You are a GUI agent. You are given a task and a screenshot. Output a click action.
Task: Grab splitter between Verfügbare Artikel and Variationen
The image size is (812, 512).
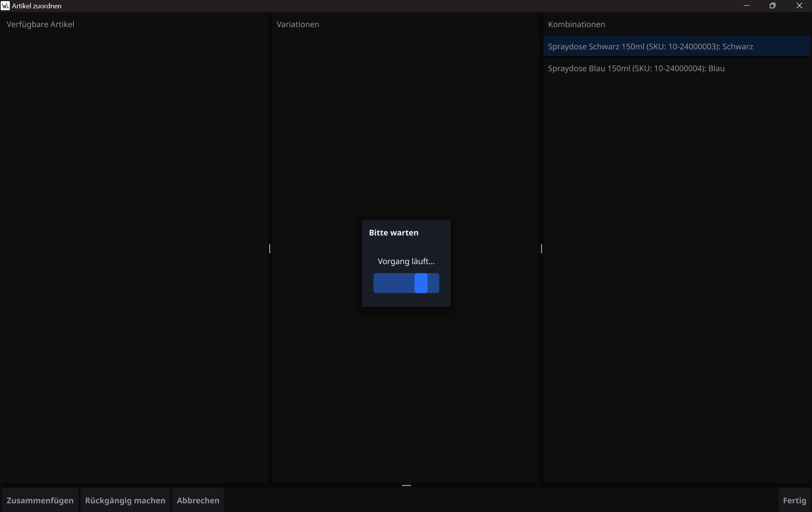(270, 249)
